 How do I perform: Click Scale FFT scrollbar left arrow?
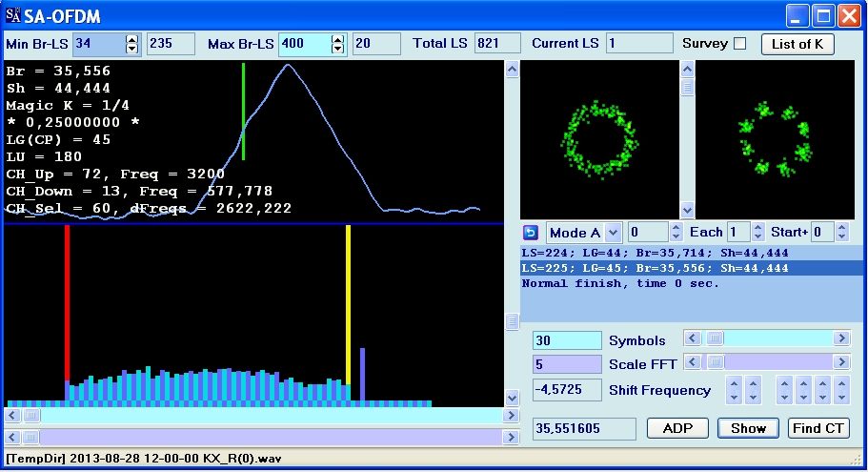point(693,361)
